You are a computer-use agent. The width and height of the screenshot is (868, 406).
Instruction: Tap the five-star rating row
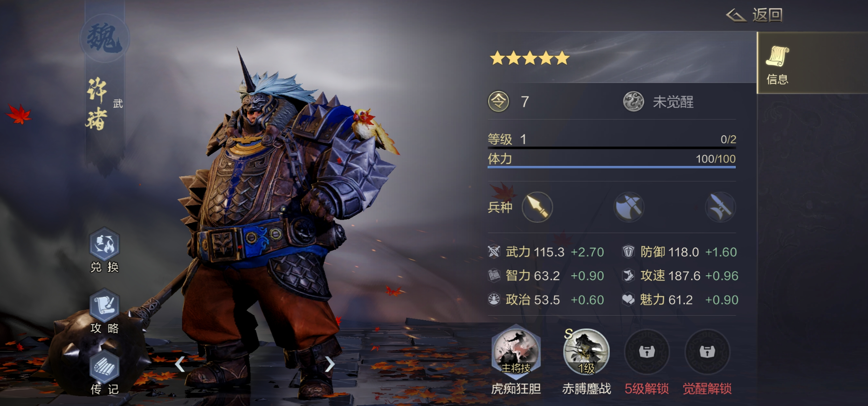point(530,58)
